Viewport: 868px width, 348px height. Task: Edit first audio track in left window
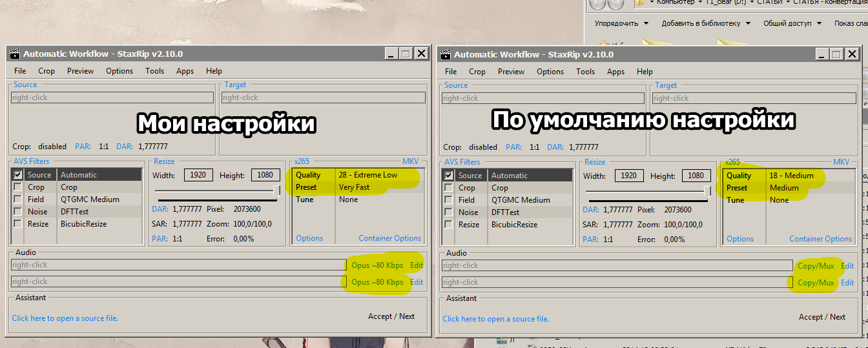point(417,265)
